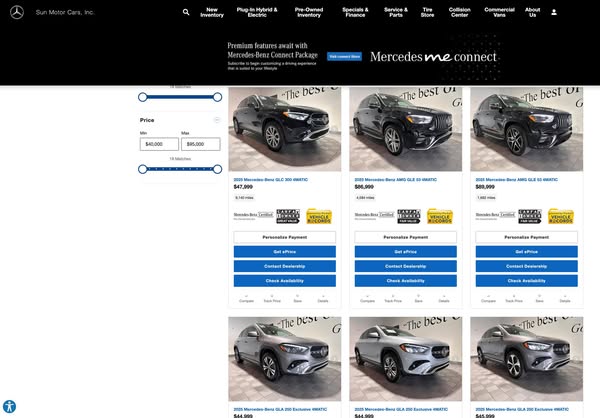This screenshot has height=418, width=600.
Task: Open the accessibility widget icon
Action: click(9, 407)
